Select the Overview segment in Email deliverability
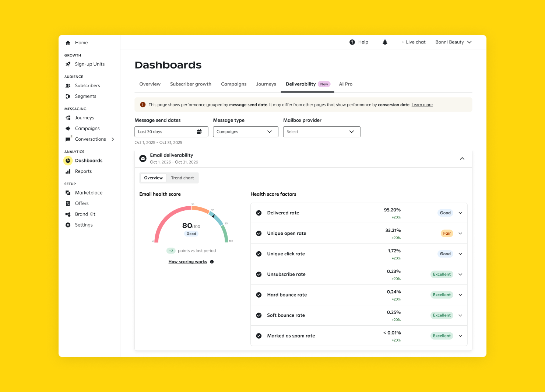Viewport: 545px width, 392px height. pyautogui.click(x=153, y=178)
